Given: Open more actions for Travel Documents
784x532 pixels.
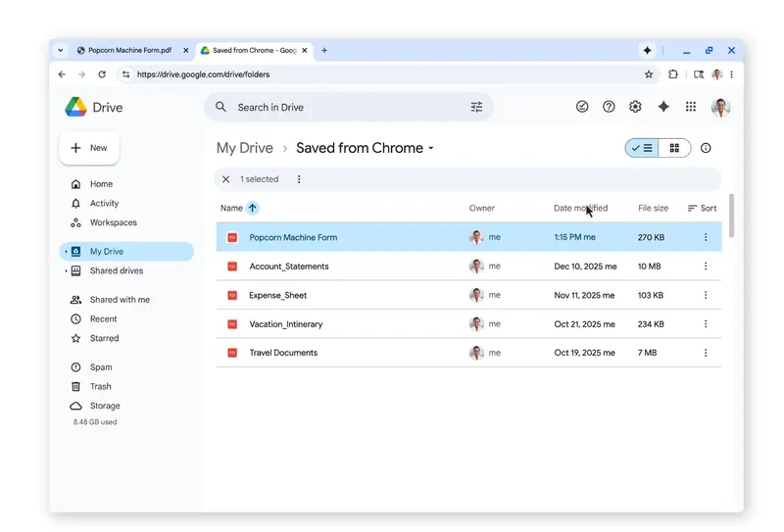Looking at the screenshot, I should (x=706, y=353).
